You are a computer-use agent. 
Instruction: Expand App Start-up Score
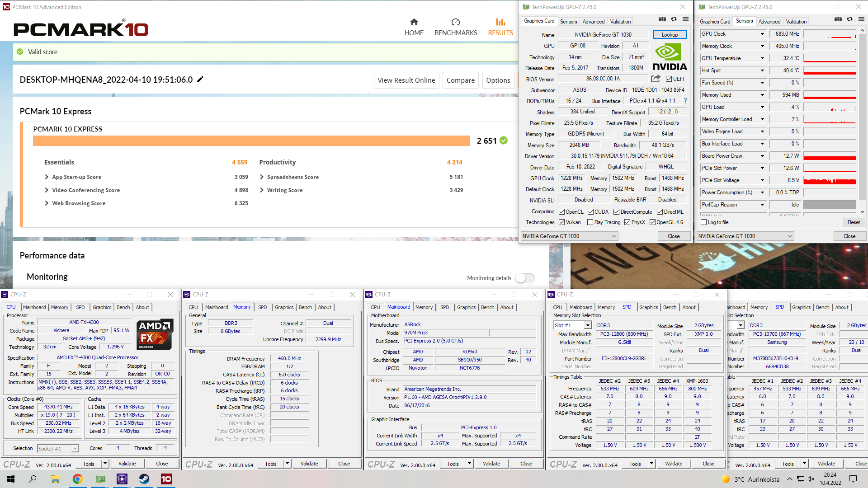47,177
